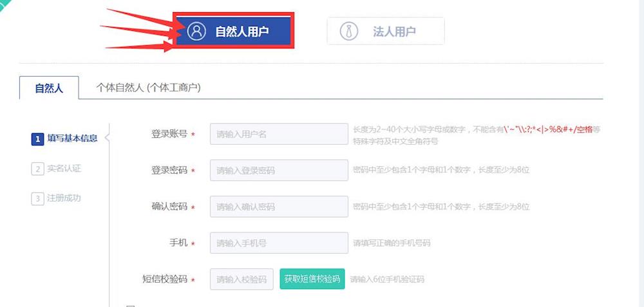Click the step 1 number badge
644x307 pixels.
(37, 139)
